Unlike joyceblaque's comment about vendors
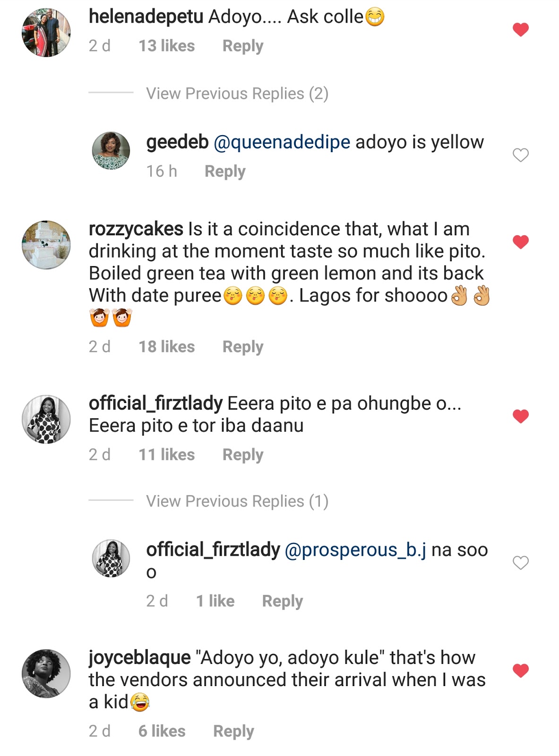 (520, 670)
